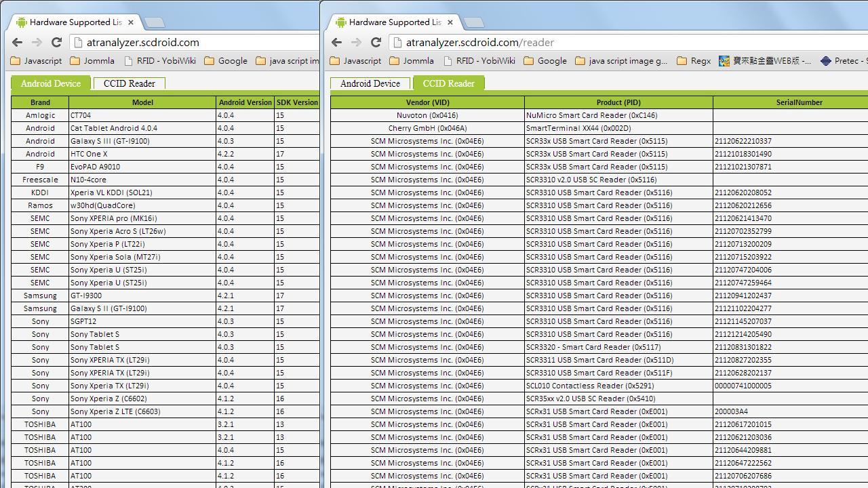Go back in the left browser window

[17, 42]
